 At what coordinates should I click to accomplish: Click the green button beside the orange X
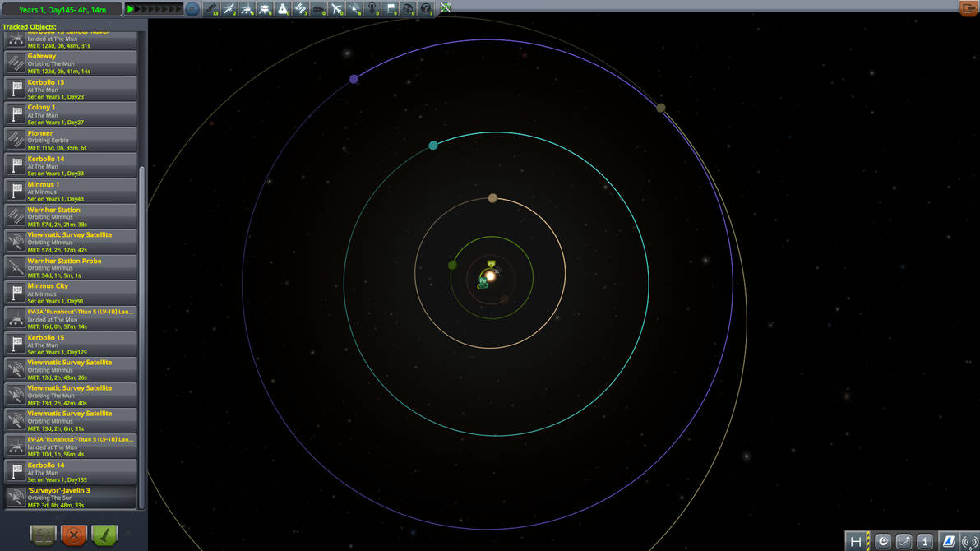click(104, 535)
